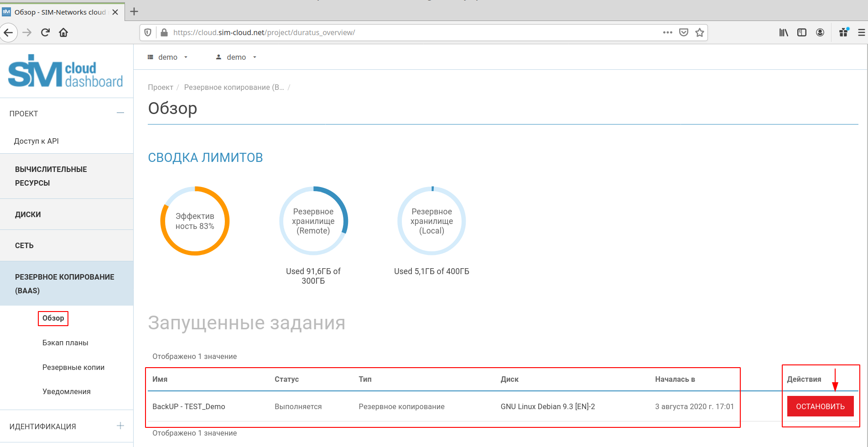Click the browser back arrow button

[x=8, y=32]
